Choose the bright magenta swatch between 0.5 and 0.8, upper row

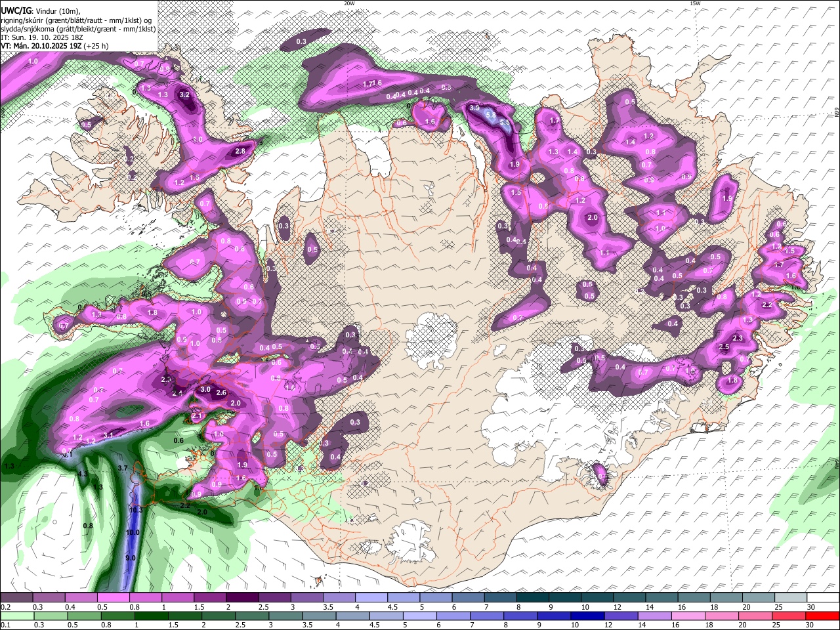[x=113, y=598]
